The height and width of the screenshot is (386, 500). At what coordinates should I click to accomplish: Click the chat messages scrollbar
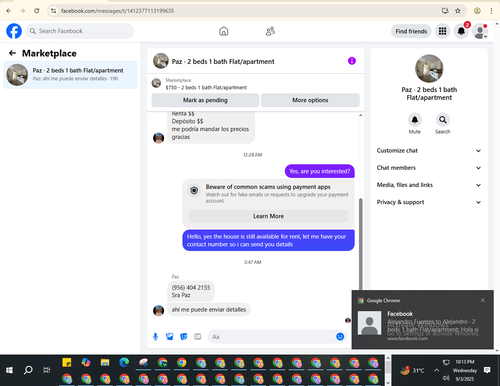coord(360,244)
